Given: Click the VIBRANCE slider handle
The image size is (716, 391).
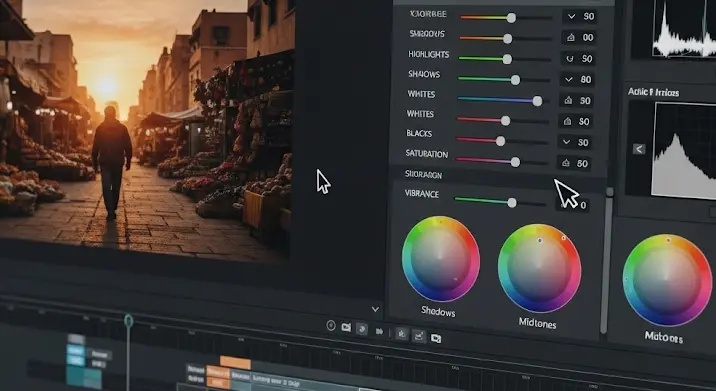Looking at the screenshot, I should pos(512,202).
